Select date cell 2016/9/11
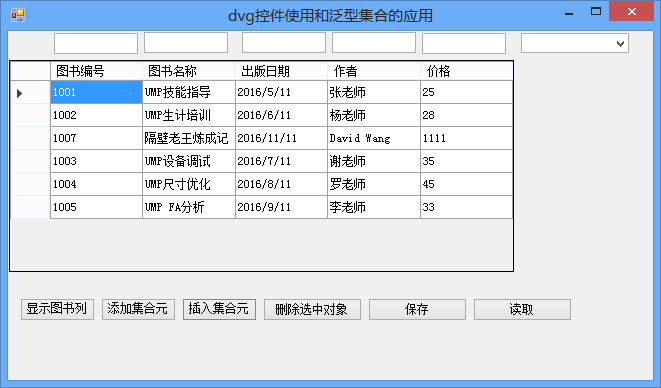The height and width of the screenshot is (388, 661). [x=282, y=207]
